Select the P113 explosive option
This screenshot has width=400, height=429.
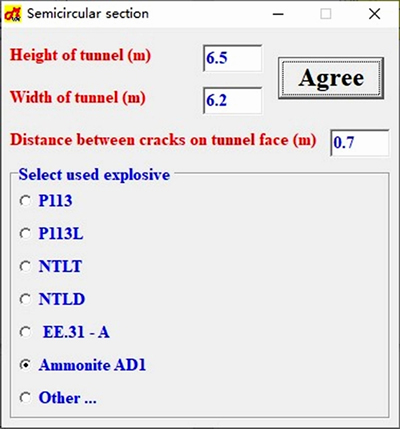(x=46, y=201)
